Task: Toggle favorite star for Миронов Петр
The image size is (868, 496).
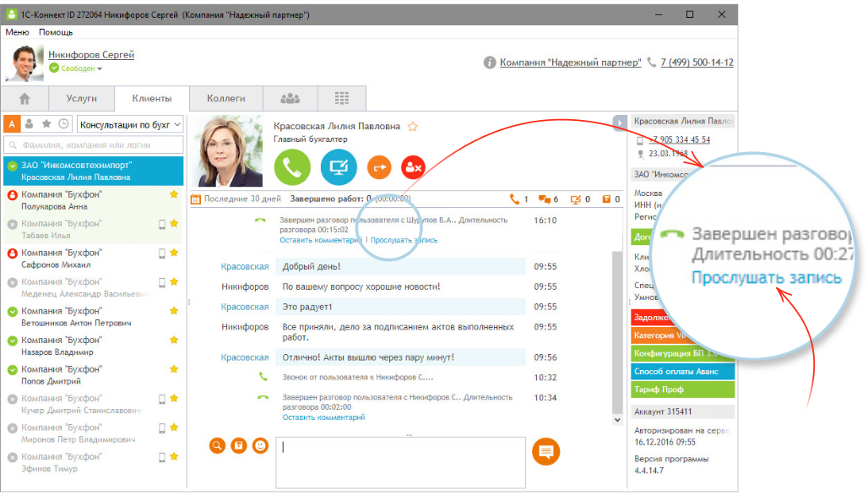Action: [174, 428]
